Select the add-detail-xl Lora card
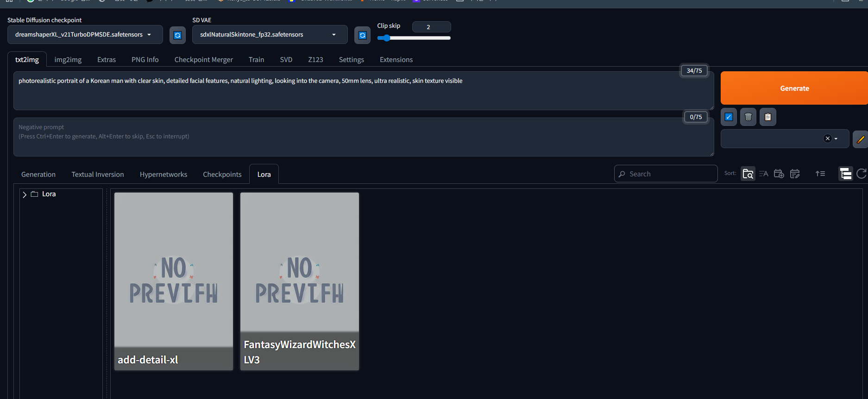868x399 pixels. tap(174, 281)
